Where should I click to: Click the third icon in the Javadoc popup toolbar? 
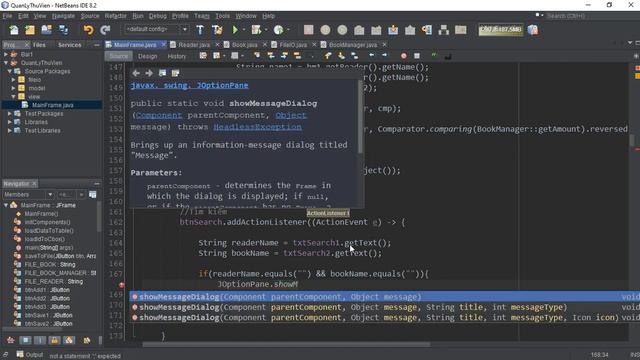[162, 73]
